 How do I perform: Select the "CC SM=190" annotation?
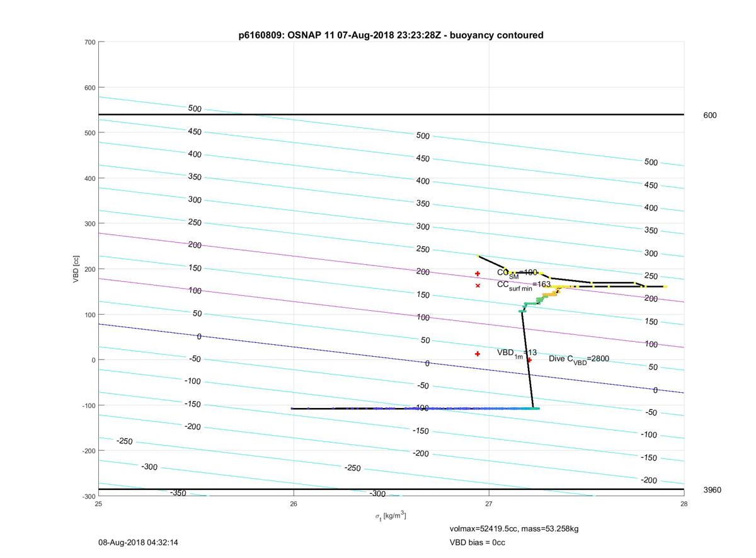(x=517, y=273)
